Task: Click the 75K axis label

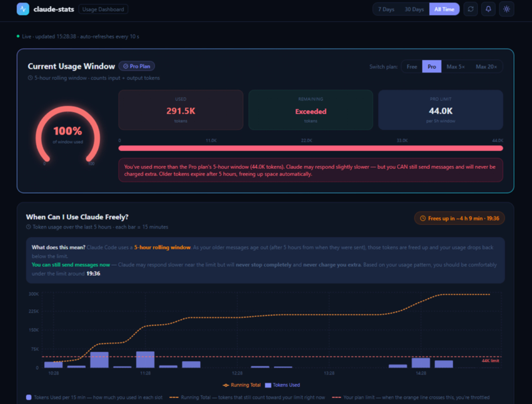Action: (35, 349)
